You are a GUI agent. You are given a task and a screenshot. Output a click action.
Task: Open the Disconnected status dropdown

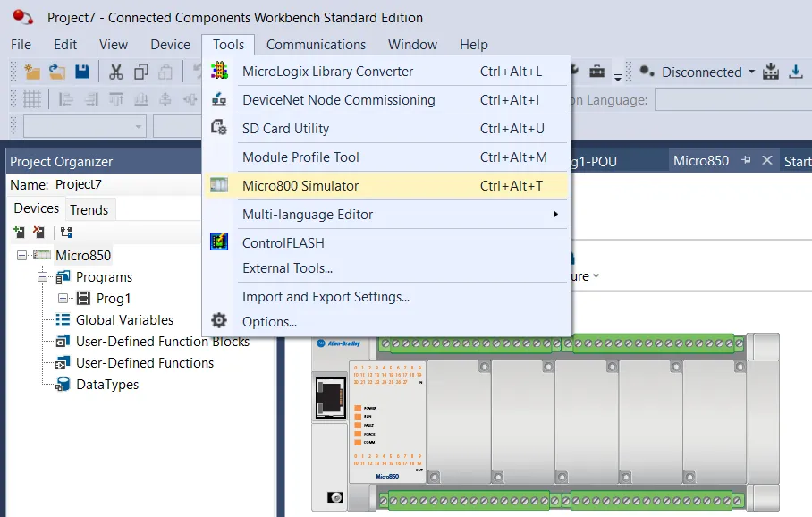click(751, 72)
